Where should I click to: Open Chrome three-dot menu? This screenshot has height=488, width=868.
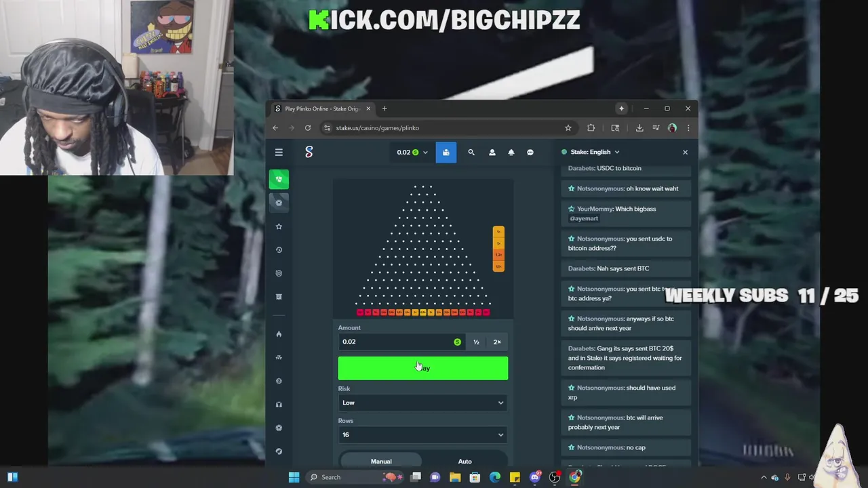point(688,128)
